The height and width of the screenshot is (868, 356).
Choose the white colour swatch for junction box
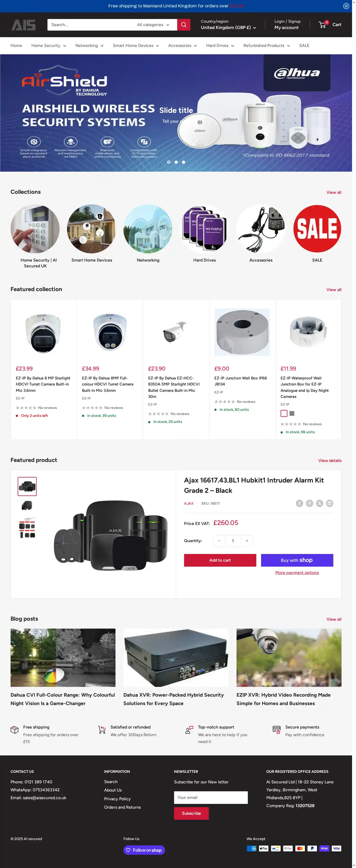coord(284,413)
